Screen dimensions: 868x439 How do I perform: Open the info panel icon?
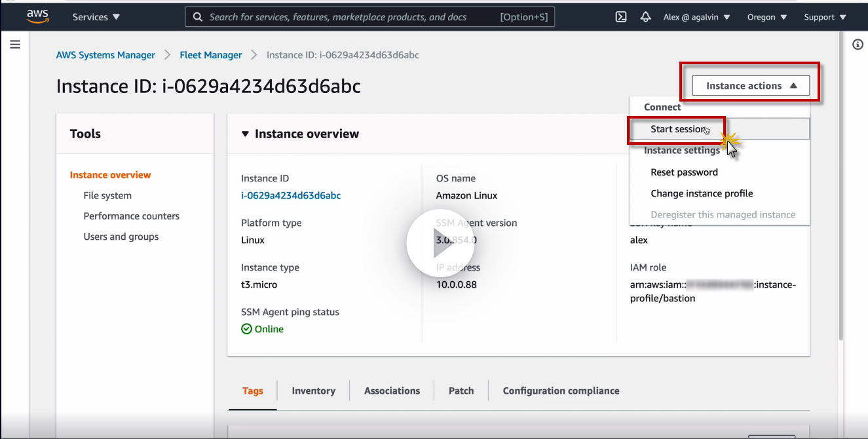[858, 45]
